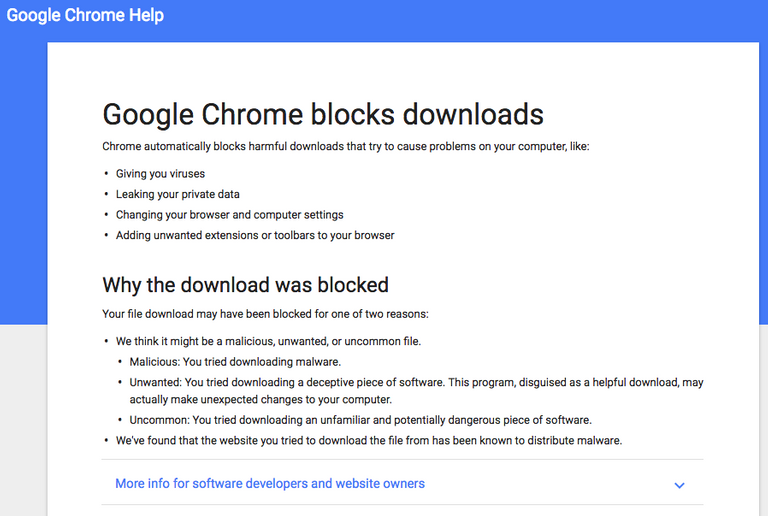Click the Malicious: You tried downloading malware line
Screen dimensions: 768x516
[x=235, y=362]
